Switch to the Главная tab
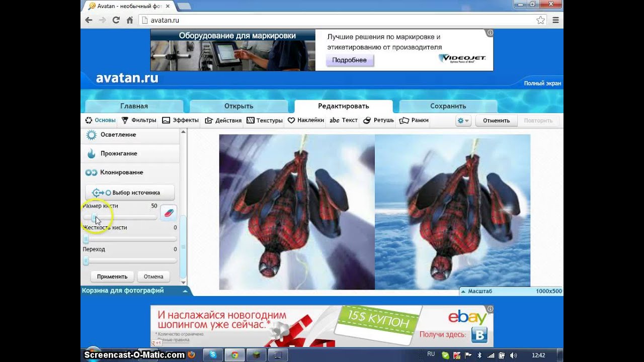The height and width of the screenshot is (362, 644). click(134, 106)
